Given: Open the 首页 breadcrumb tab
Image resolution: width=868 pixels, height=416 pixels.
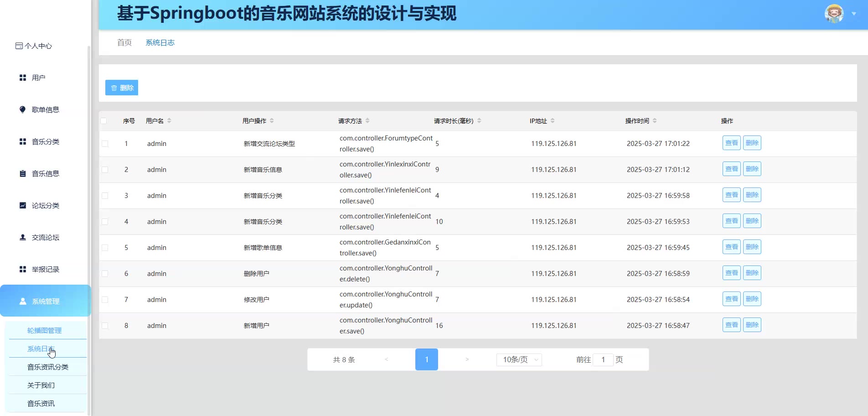Looking at the screenshot, I should click(124, 42).
